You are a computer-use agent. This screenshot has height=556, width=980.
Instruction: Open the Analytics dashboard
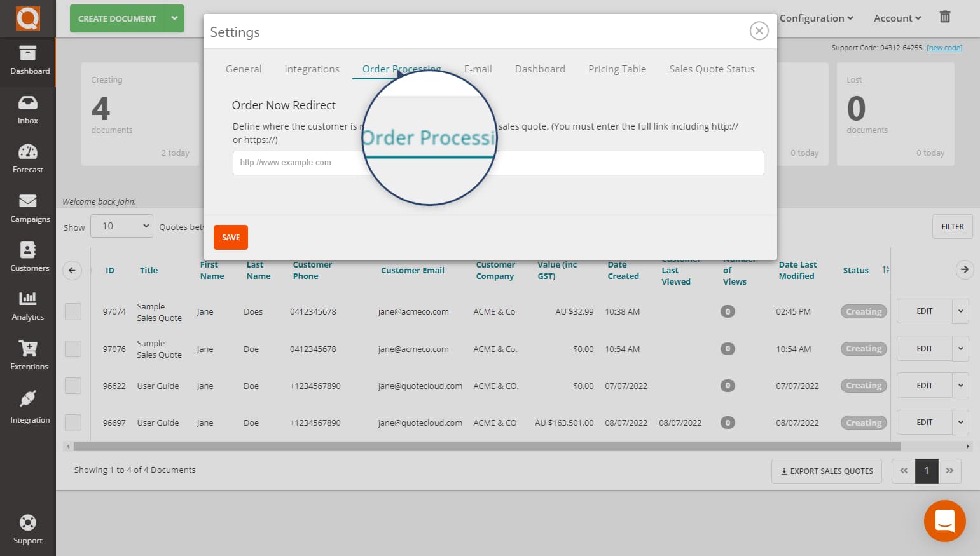(27, 306)
